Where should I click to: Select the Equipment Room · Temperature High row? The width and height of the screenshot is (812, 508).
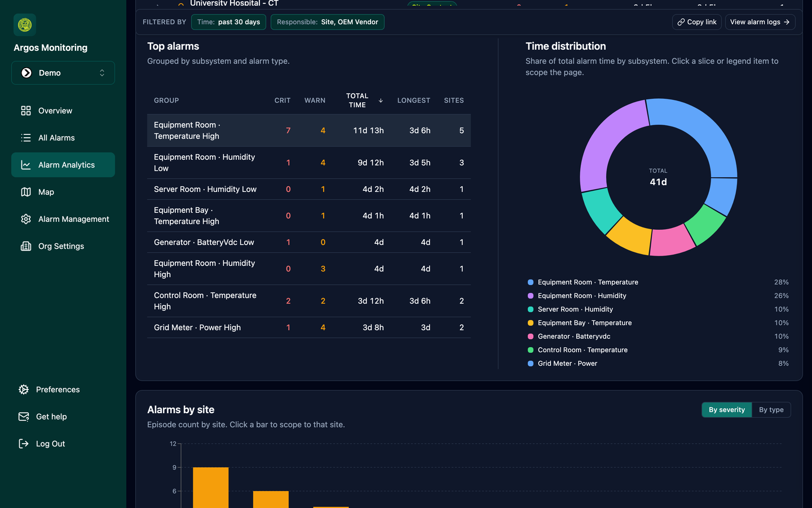(x=309, y=130)
